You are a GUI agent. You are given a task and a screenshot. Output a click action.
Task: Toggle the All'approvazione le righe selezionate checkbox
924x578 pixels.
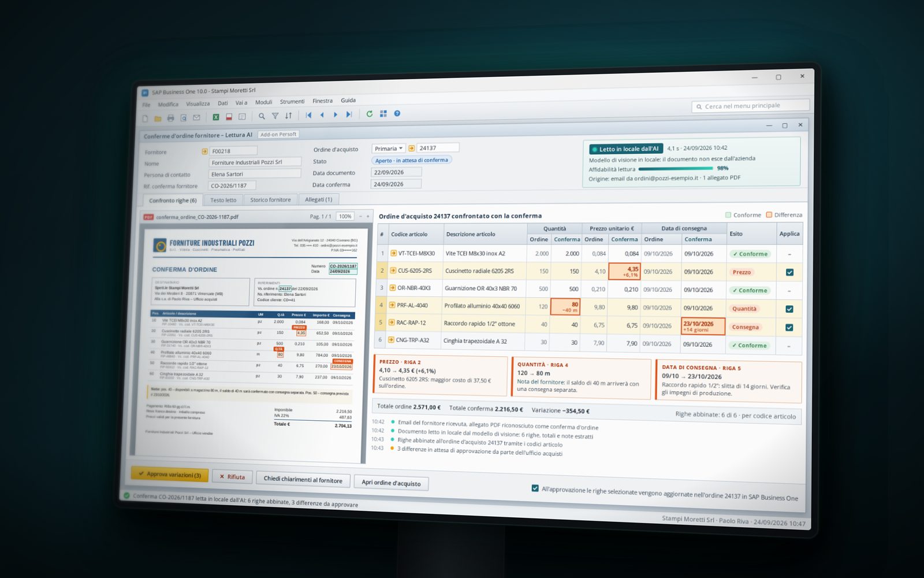point(535,488)
